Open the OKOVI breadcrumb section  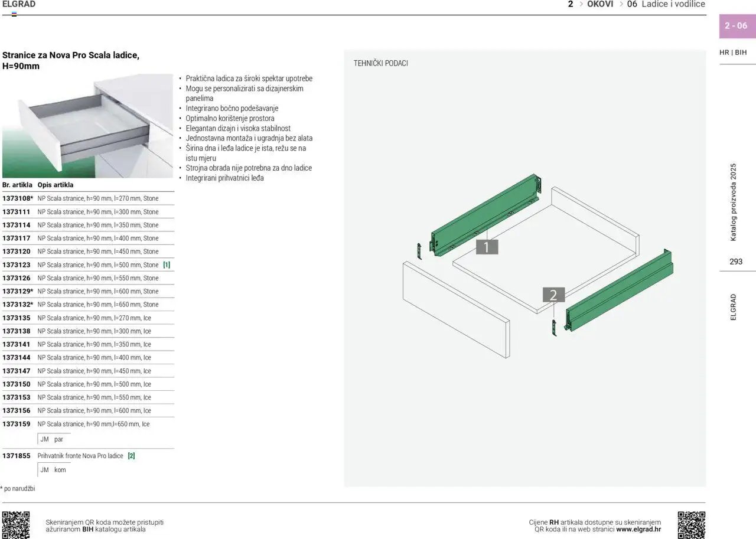click(x=600, y=4)
